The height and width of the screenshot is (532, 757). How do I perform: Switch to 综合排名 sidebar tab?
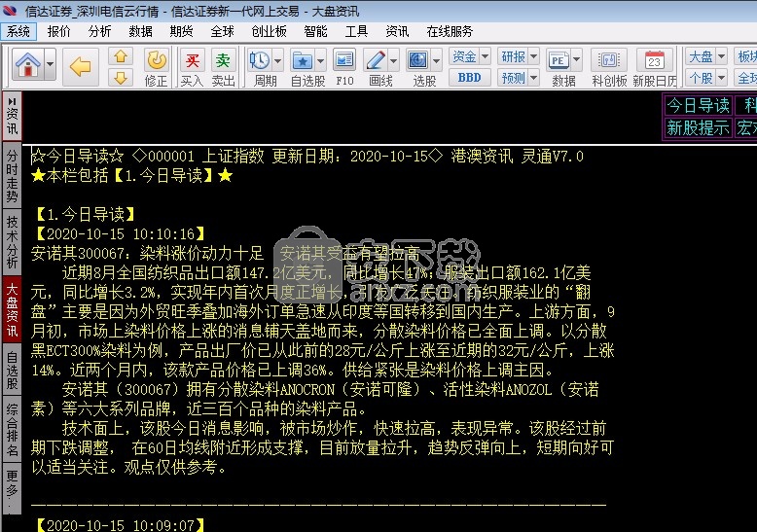click(12, 430)
